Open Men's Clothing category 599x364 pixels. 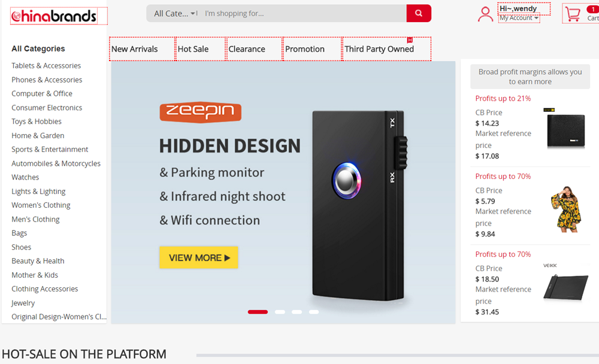point(35,219)
